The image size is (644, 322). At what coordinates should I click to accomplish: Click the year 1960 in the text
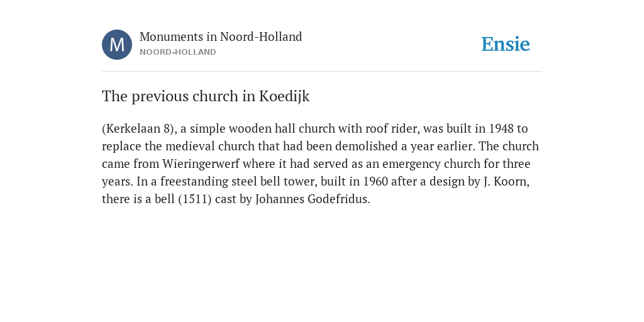375,182
